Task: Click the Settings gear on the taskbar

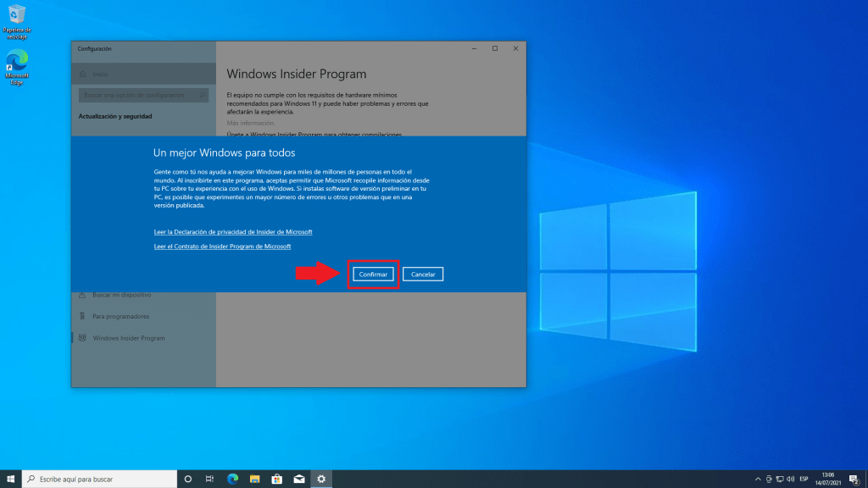Action: tap(321, 479)
